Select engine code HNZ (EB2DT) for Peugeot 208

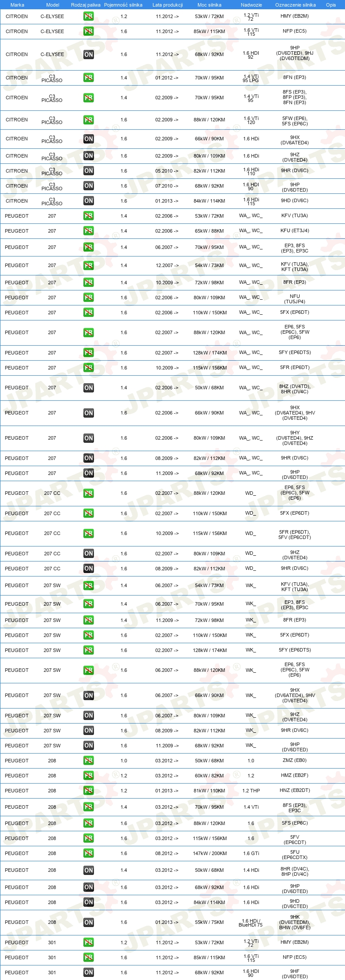click(295, 791)
